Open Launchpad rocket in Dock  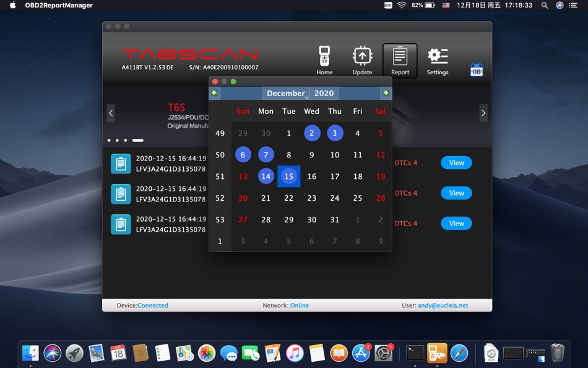coord(74,353)
